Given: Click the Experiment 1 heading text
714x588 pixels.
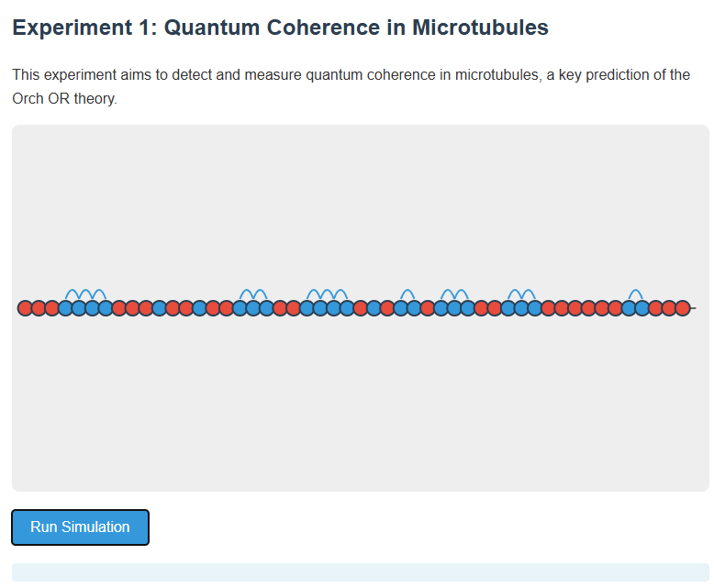Looking at the screenshot, I should coord(280,28).
